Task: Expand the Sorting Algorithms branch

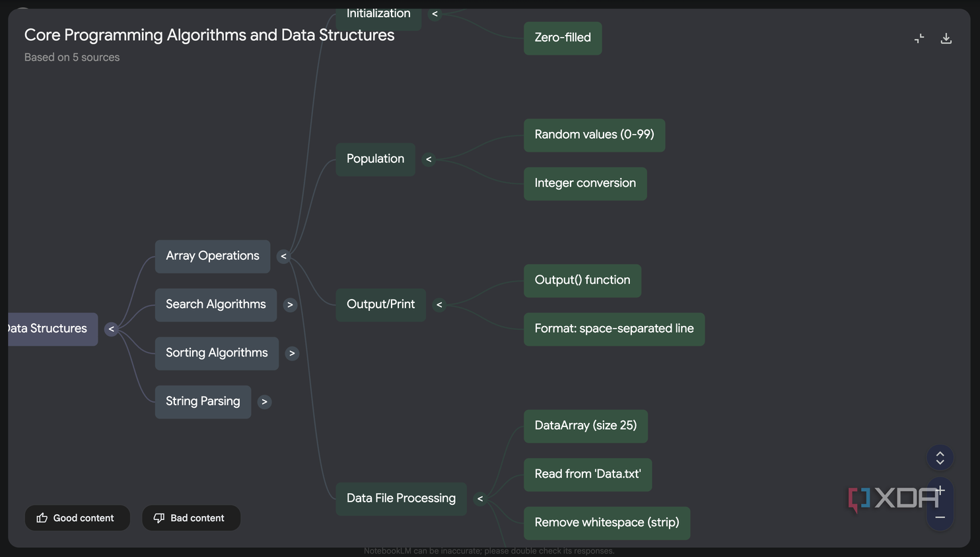Action: (292, 353)
